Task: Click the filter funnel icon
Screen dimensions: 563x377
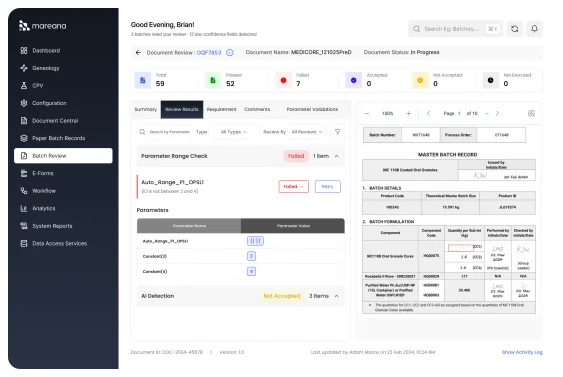Action: (338, 132)
